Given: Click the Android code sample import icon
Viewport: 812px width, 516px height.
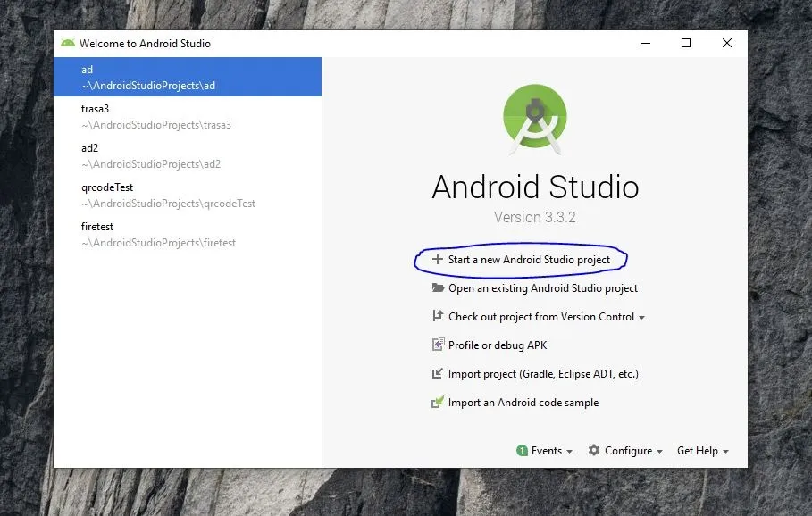Looking at the screenshot, I should pyautogui.click(x=438, y=402).
